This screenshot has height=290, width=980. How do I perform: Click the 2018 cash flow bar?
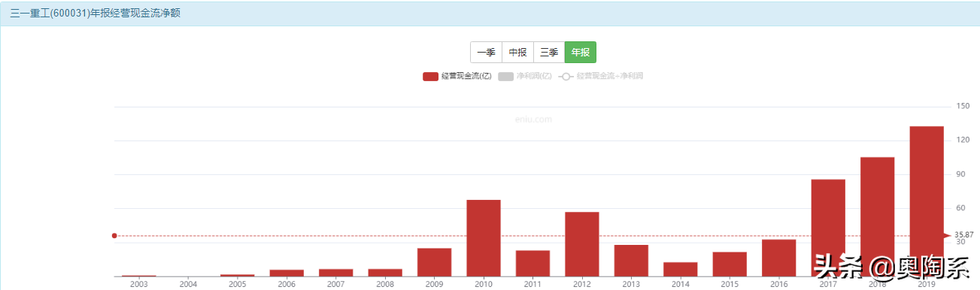[878, 216]
